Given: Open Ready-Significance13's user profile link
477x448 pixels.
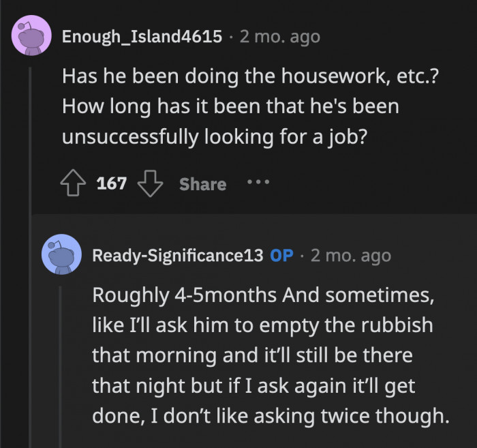Looking at the screenshot, I should click(x=177, y=256).
